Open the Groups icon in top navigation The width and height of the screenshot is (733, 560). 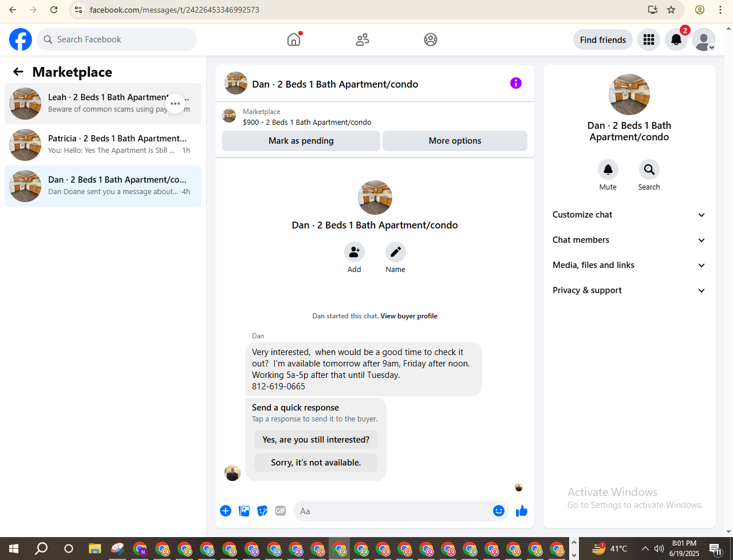pyautogui.click(x=431, y=40)
